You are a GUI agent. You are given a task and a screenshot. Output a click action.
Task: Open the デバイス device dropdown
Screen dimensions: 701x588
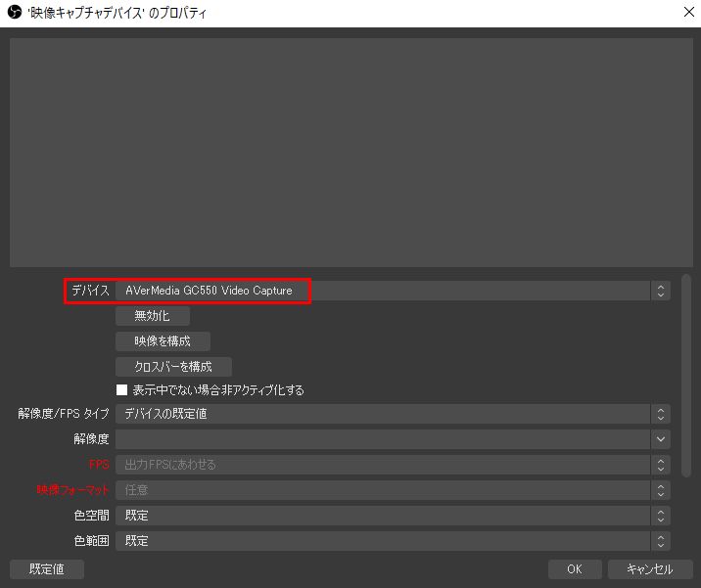(393, 291)
